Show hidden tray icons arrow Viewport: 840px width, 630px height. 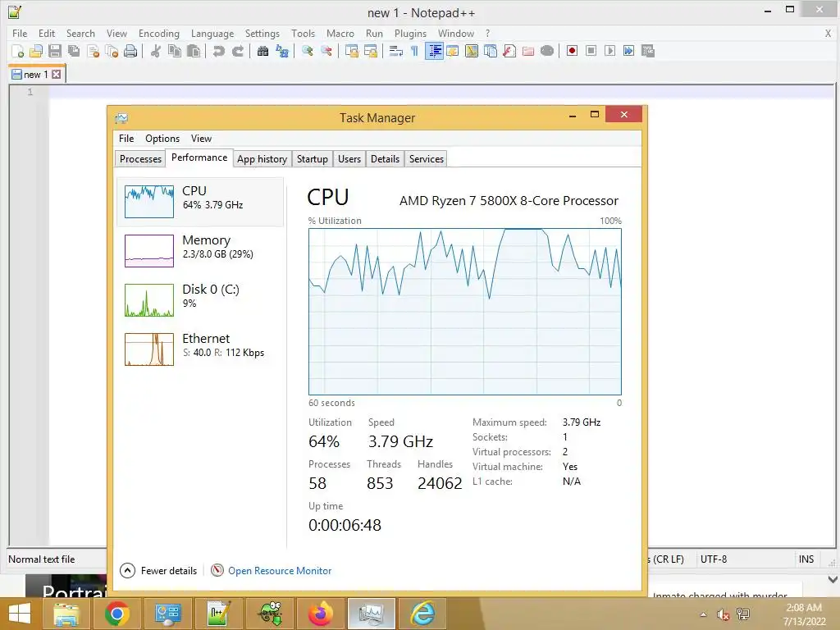703,614
